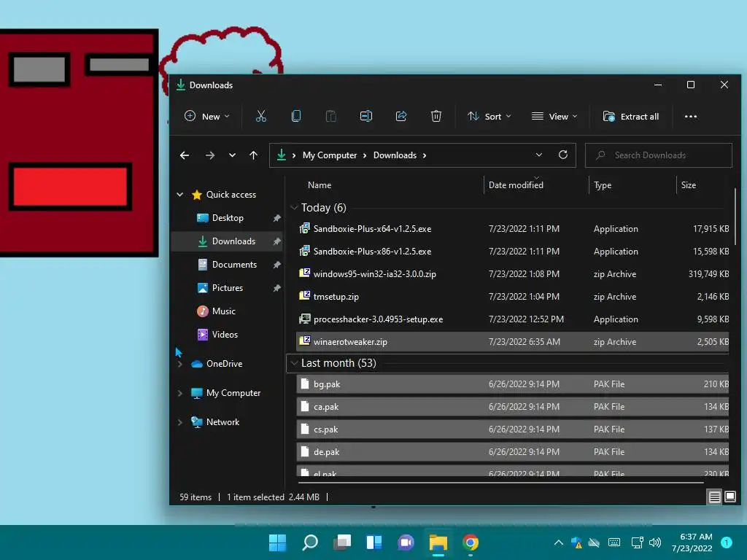Click the volume speaker tray icon
747x560 pixels.
point(655,542)
